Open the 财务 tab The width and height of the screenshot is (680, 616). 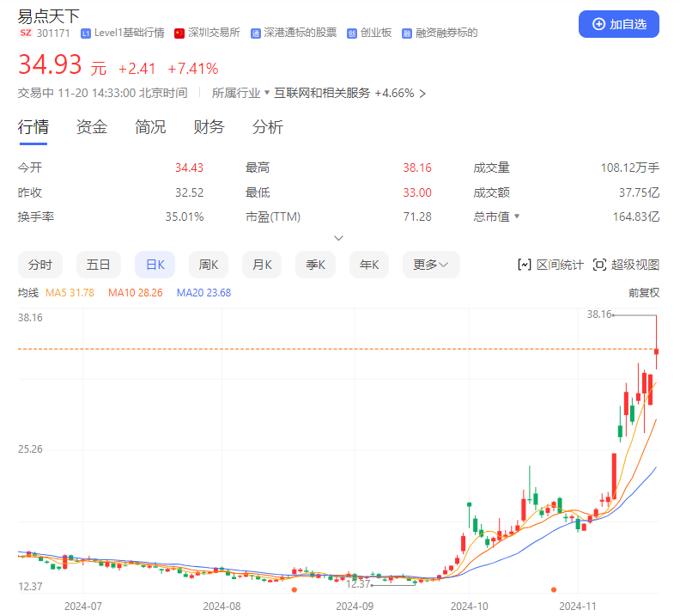click(x=209, y=127)
